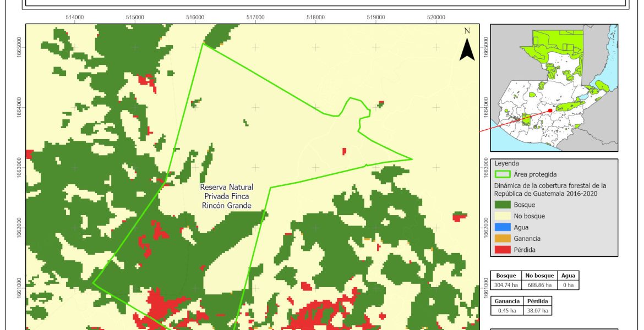
Task: Open the Guatemala inset locator map
Action: (x=554, y=88)
